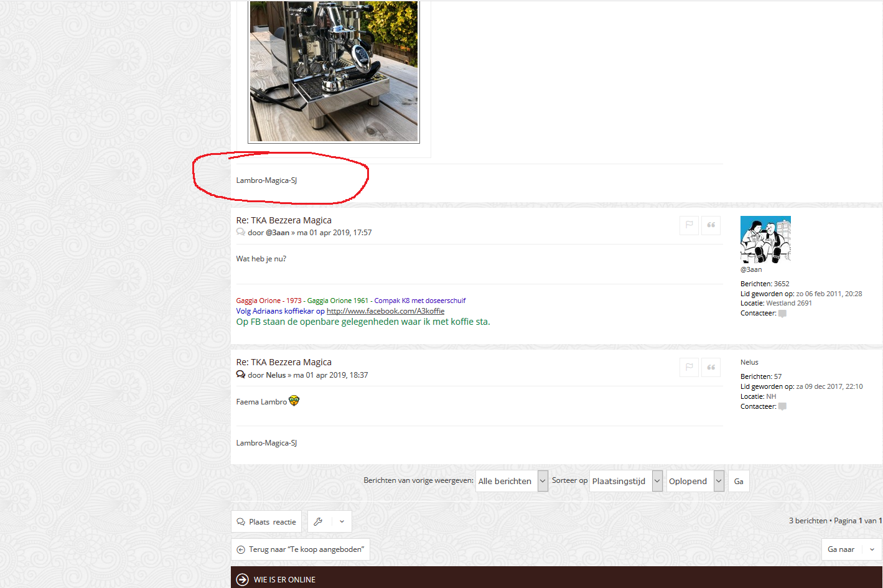Viewport: 883px width, 588px height.
Task: Open the facebook.com/A3koffie link
Action: [385, 311]
